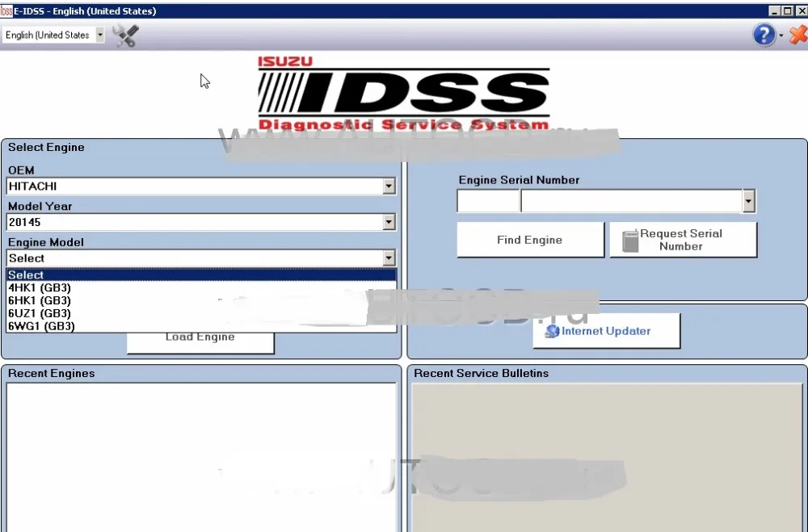Maximize the E-IDSS window
Image resolution: width=808 pixels, height=532 pixels.
(787, 10)
